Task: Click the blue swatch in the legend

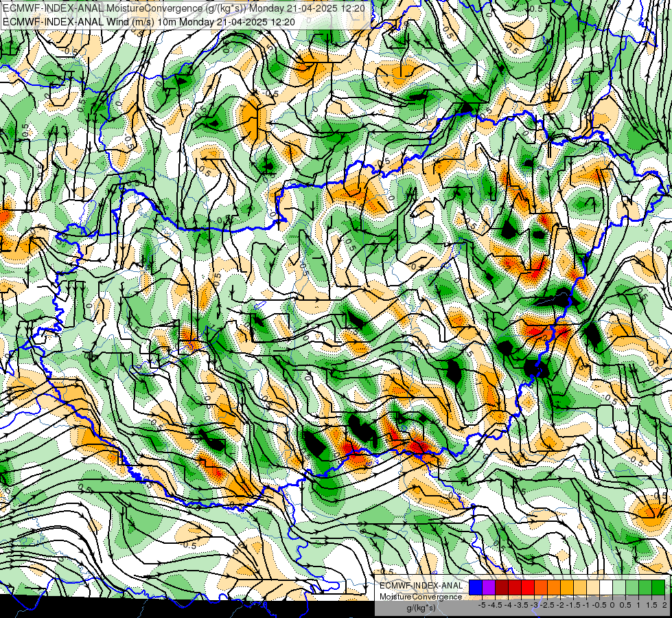Action: pos(476,588)
